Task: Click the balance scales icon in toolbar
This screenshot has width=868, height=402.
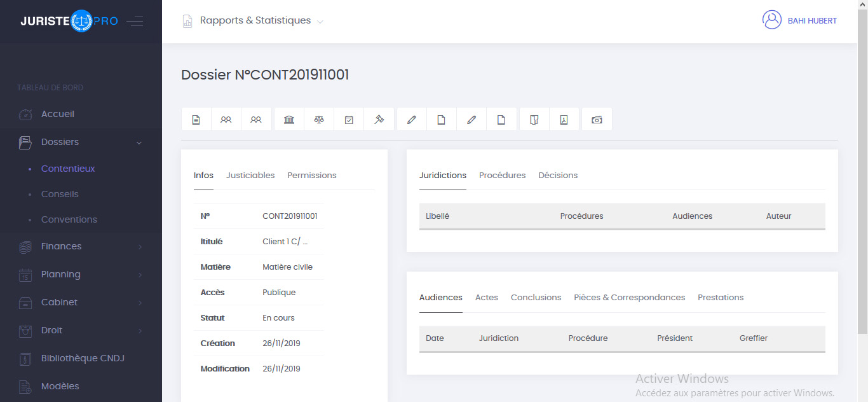Action: [x=319, y=120]
